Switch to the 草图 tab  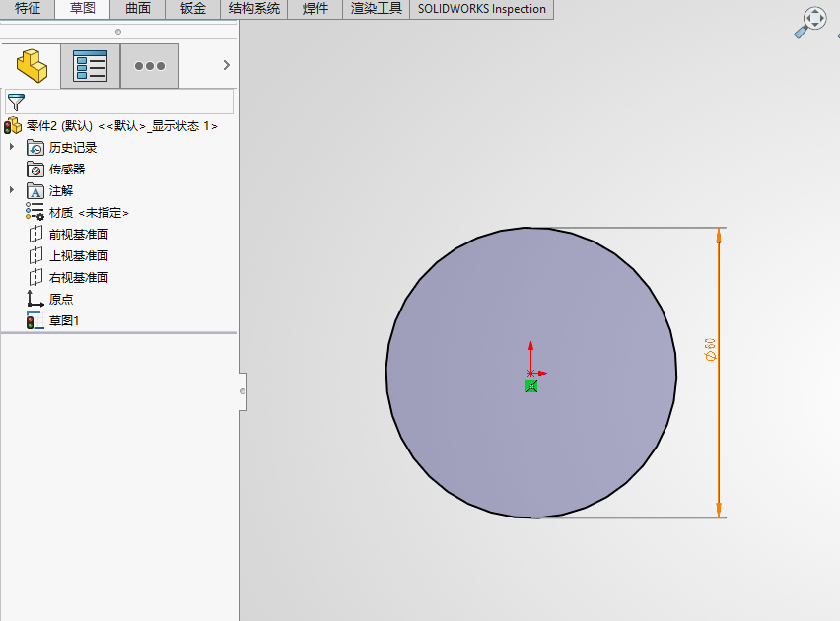tap(83, 9)
